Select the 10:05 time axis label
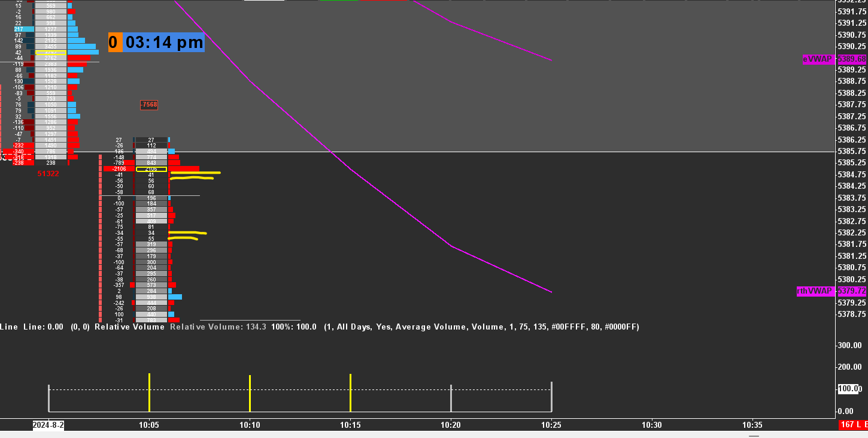Image resolution: width=868 pixels, height=438 pixels. [x=149, y=425]
